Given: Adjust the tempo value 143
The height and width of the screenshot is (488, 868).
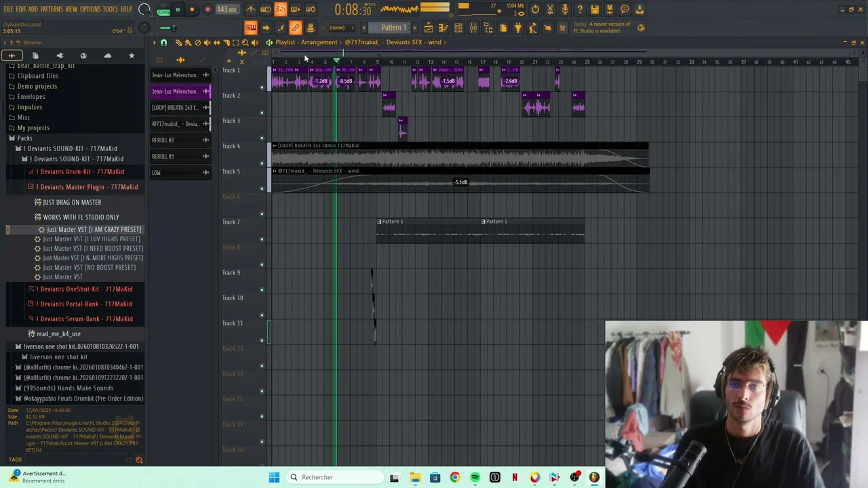Looking at the screenshot, I should click(226, 10).
